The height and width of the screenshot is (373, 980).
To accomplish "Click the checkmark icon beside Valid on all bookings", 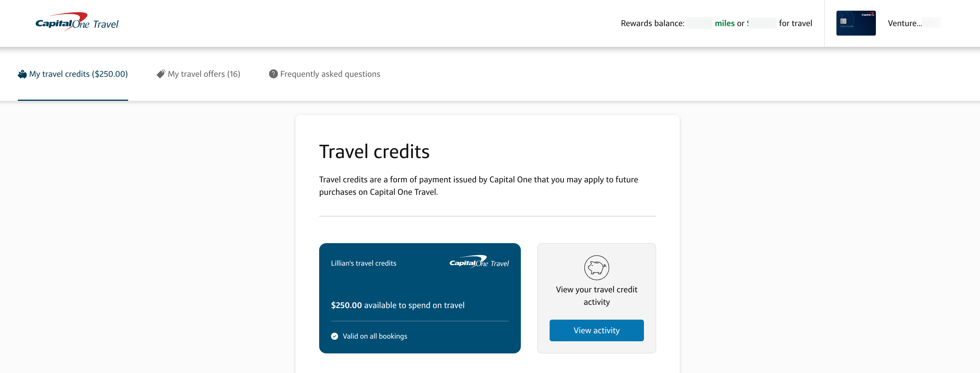I will tap(334, 336).
